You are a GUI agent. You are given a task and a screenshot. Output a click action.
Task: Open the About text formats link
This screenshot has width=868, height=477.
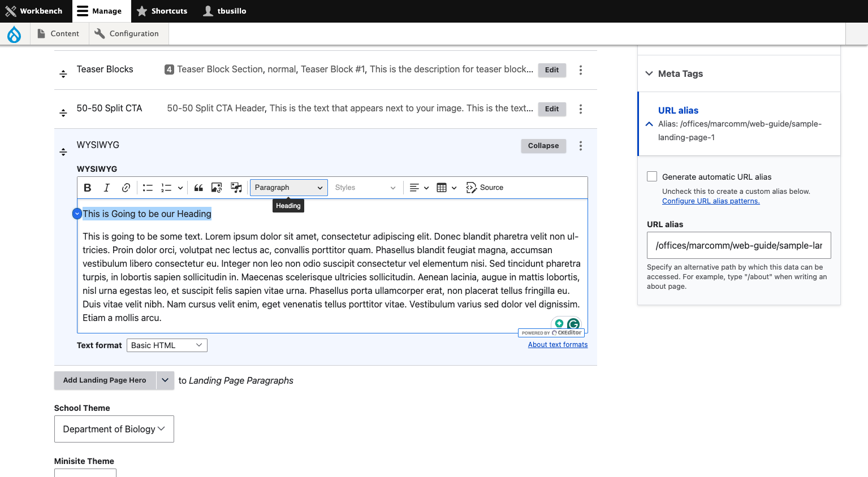tap(558, 345)
